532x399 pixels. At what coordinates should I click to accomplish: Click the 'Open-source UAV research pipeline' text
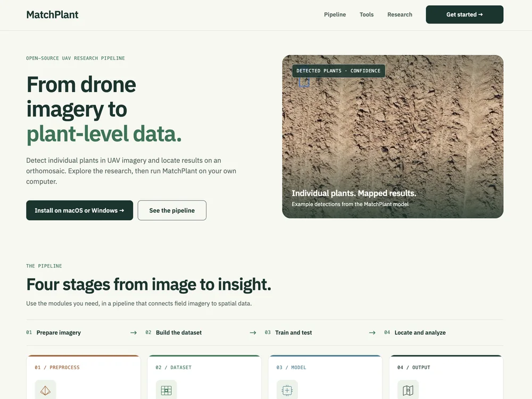coord(76,59)
